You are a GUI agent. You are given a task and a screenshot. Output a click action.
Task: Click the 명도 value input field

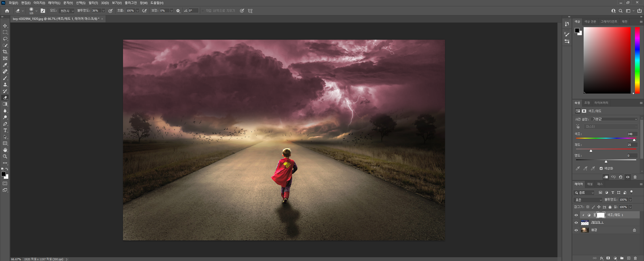[632, 156]
